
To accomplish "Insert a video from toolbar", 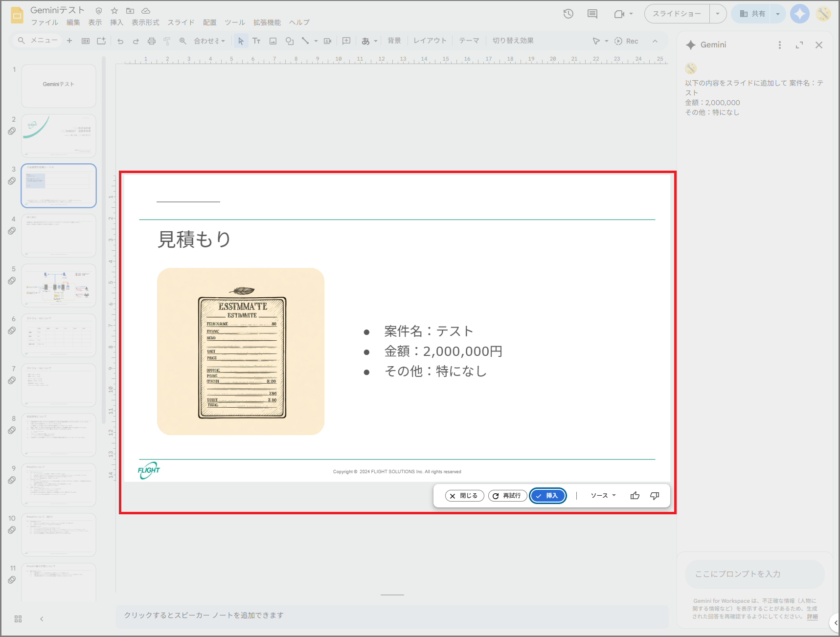I will pyautogui.click(x=328, y=41).
